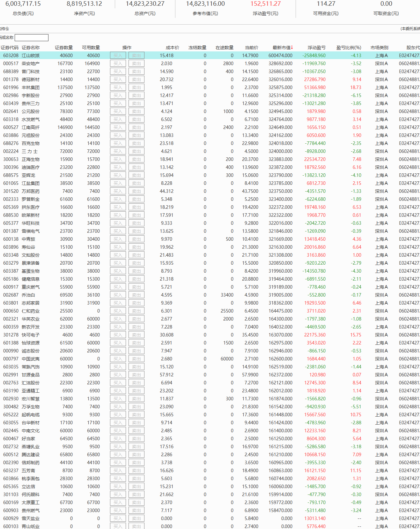Click 买入 for 五芳斋 holding

pos(118,471)
